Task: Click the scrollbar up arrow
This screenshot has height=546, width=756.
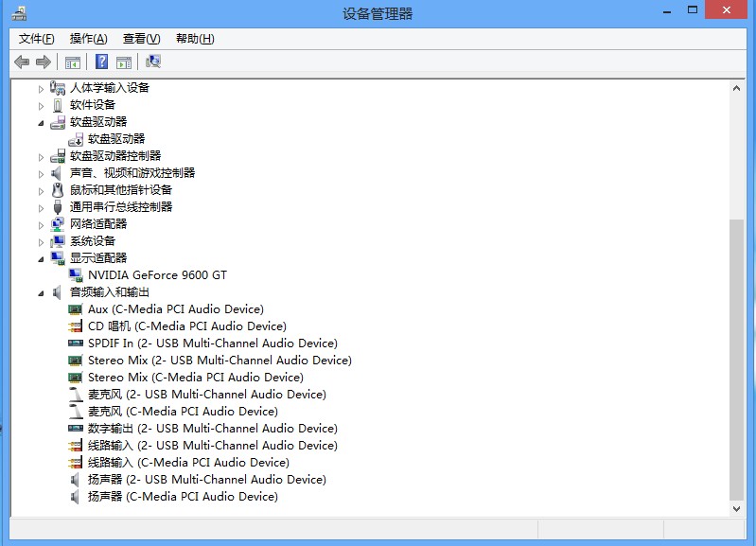Action: pyautogui.click(x=736, y=88)
